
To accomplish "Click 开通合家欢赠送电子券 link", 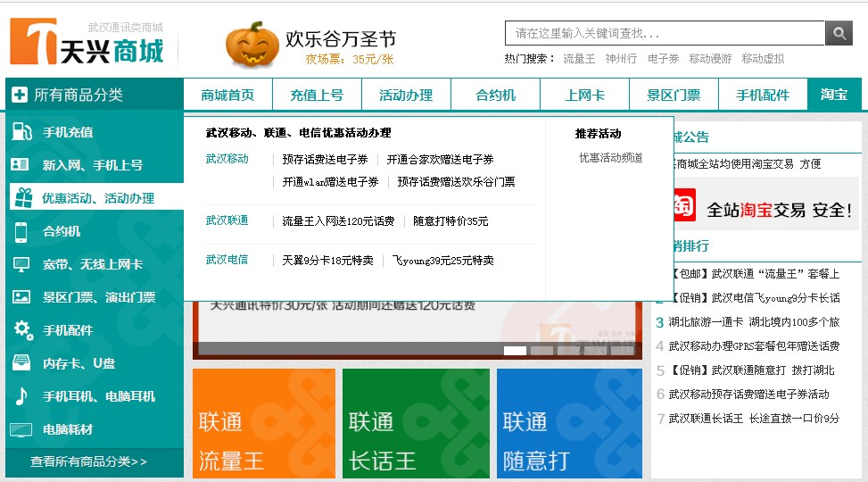I will tap(440, 160).
